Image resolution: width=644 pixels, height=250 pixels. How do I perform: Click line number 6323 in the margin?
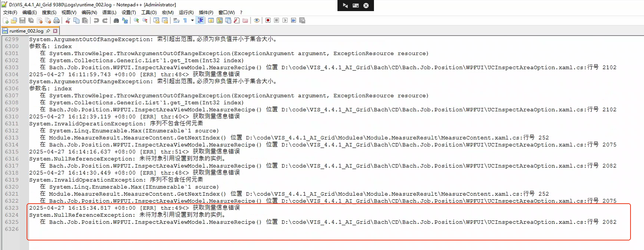click(x=12, y=208)
